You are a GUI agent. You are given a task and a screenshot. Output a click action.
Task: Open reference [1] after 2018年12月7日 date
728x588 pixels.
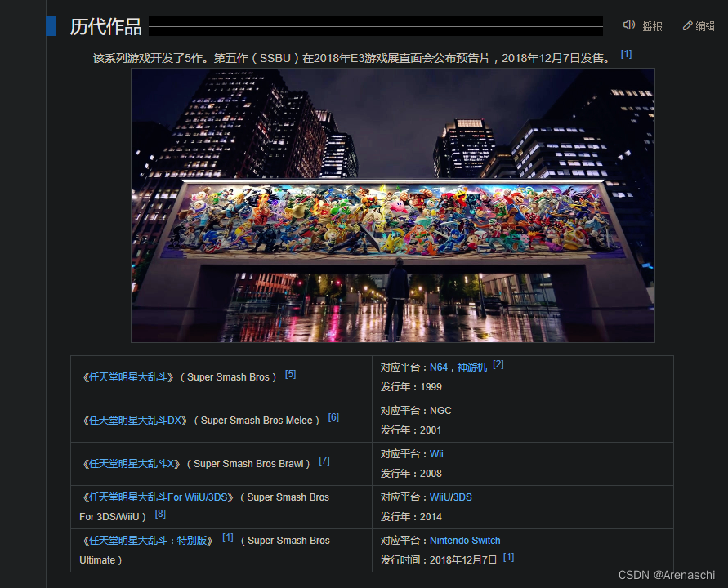508,556
